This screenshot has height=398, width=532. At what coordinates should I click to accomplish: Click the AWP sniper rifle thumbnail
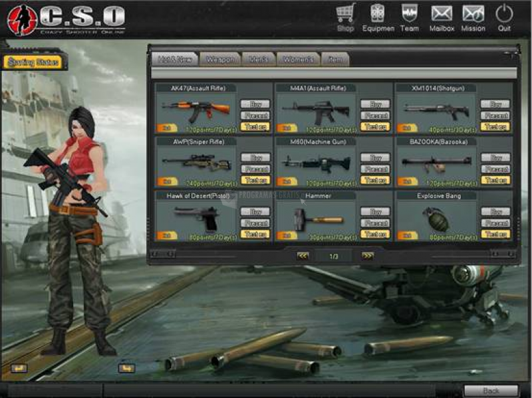197,163
